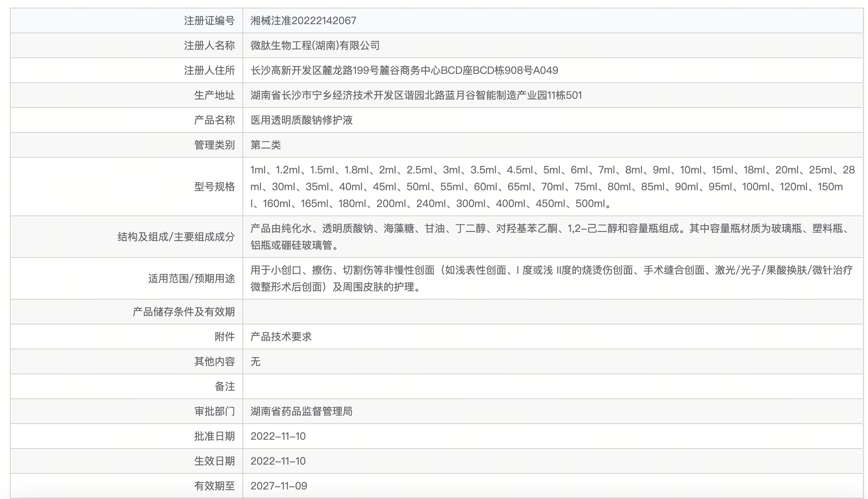Click the 附件 label

click(x=224, y=337)
